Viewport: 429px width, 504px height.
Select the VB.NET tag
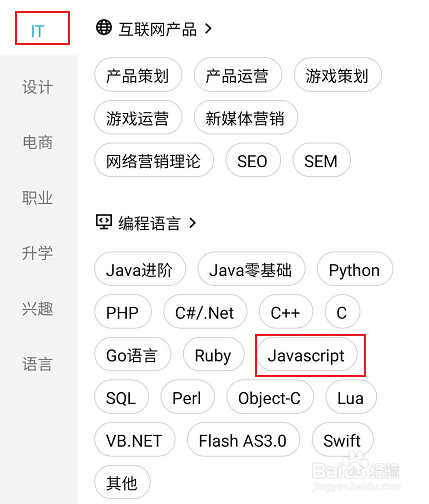point(135,440)
